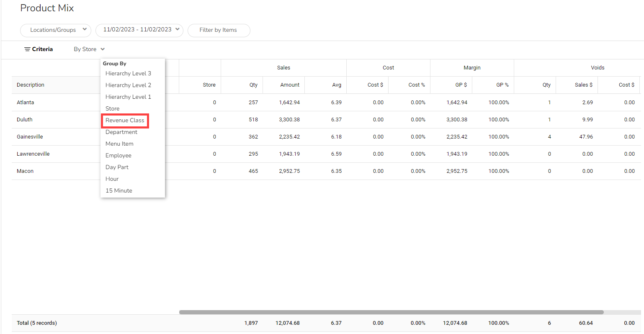Click Duluth's void sales value 9.99
This screenshot has width=644, height=334.
tap(587, 120)
